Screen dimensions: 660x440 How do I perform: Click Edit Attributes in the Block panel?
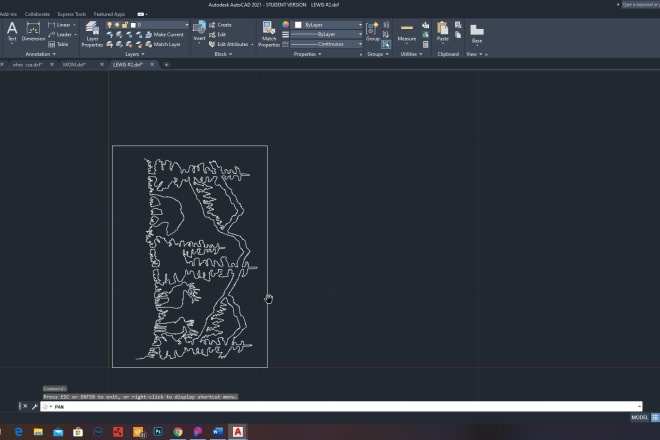tap(229, 44)
